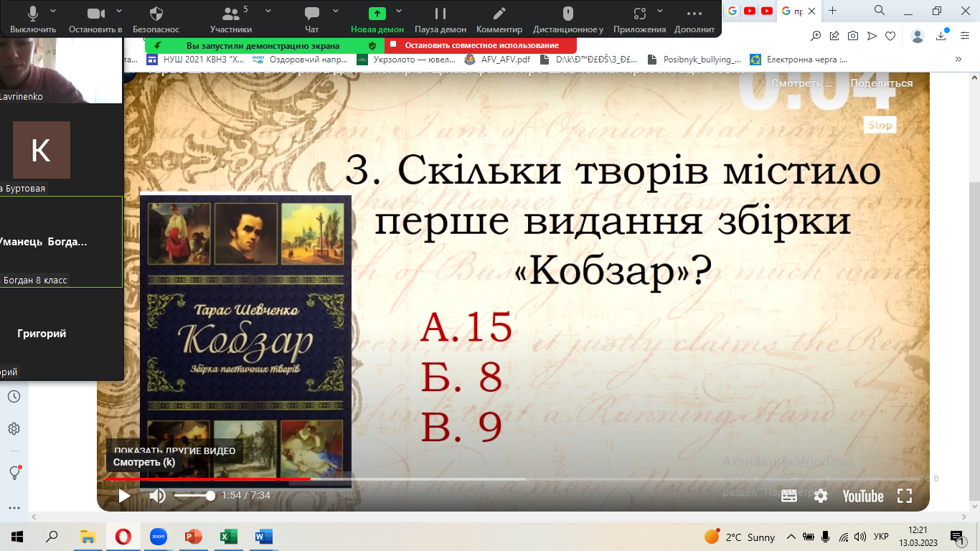Seek on the video progress bar
980x551 pixels.
coord(513,479)
